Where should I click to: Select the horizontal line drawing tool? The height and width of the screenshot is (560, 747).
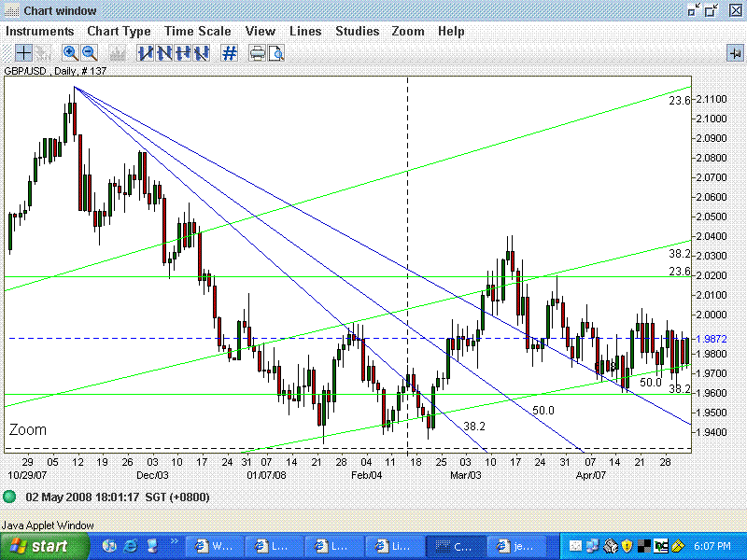coord(182,53)
